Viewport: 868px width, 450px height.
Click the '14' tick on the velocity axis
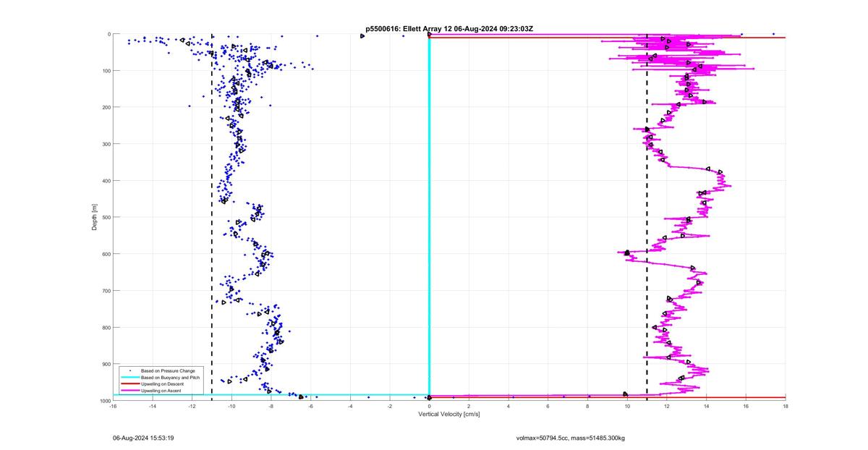click(706, 407)
